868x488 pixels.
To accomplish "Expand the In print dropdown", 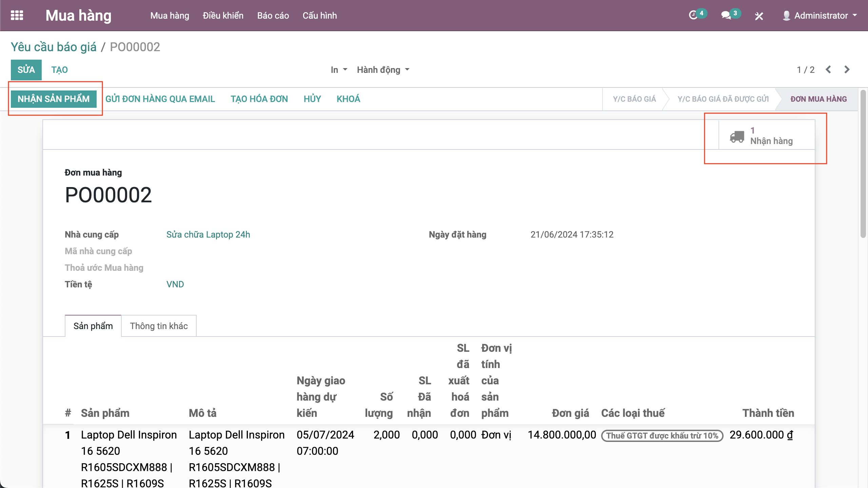I will coord(339,70).
